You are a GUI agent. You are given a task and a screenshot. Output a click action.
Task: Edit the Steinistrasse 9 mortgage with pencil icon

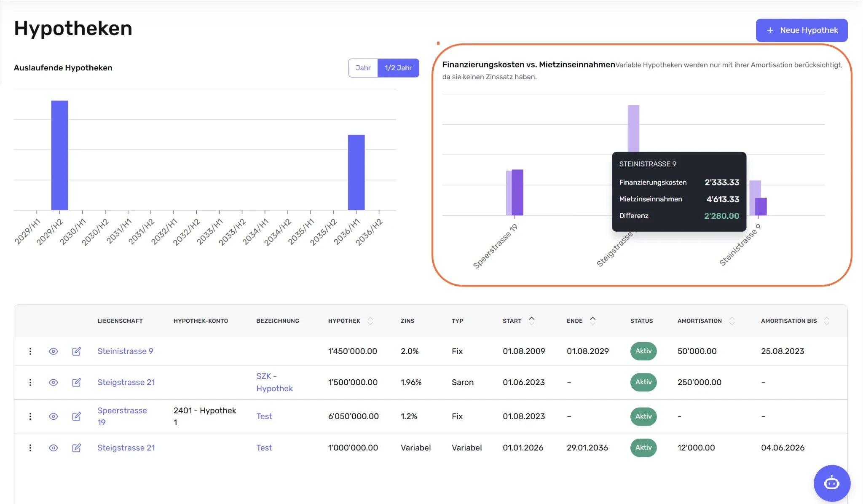pyautogui.click(x=76, y=351)
